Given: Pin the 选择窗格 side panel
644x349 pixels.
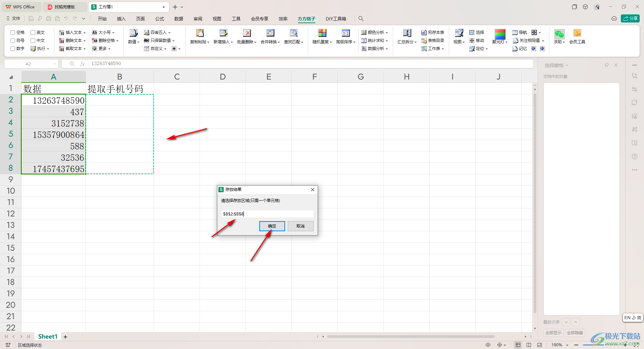Looking at the screenshot, I should tap(606, 65).
